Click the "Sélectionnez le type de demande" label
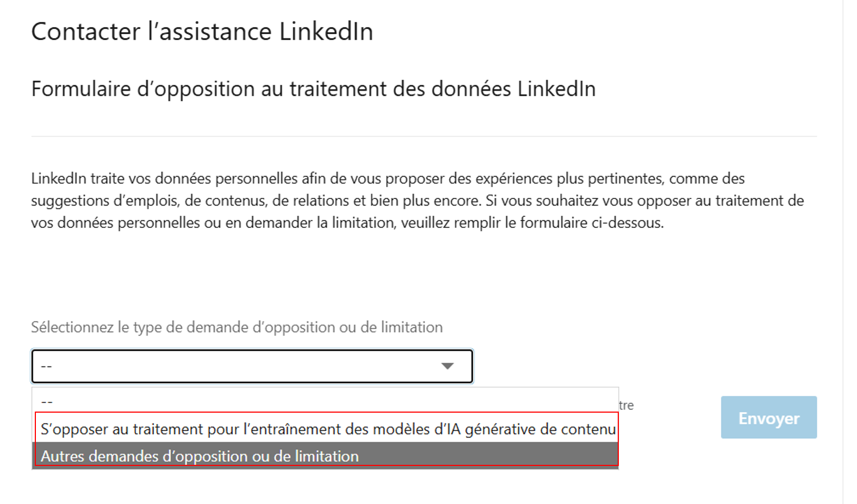The height and width of the screenshot is (504, 857). click(237, 327)
